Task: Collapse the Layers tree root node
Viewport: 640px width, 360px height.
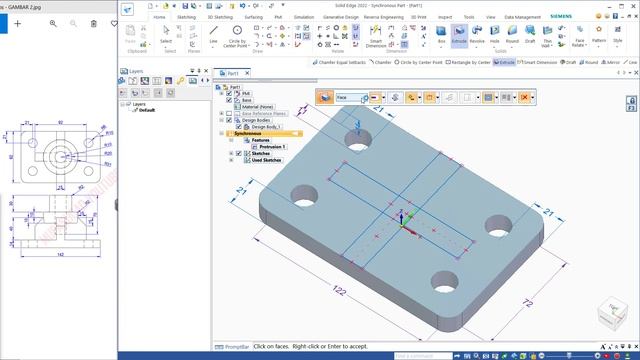Action: [x=123, y=104]
